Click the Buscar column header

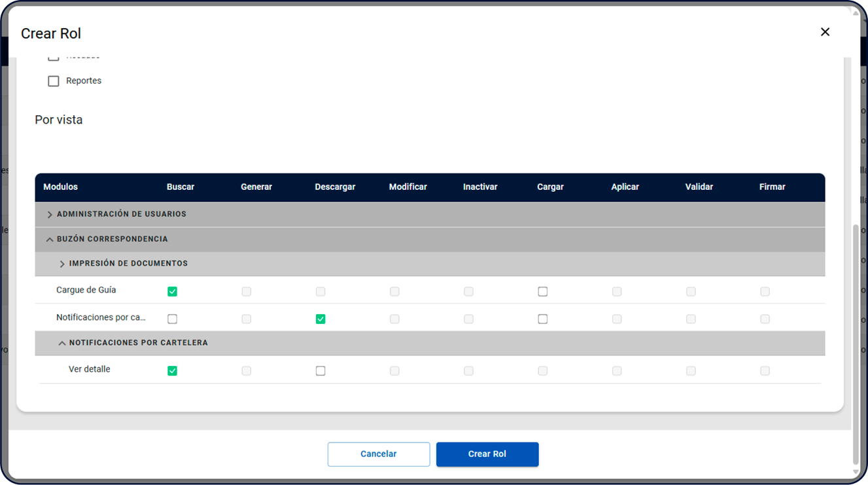click(x=181, y=187)
